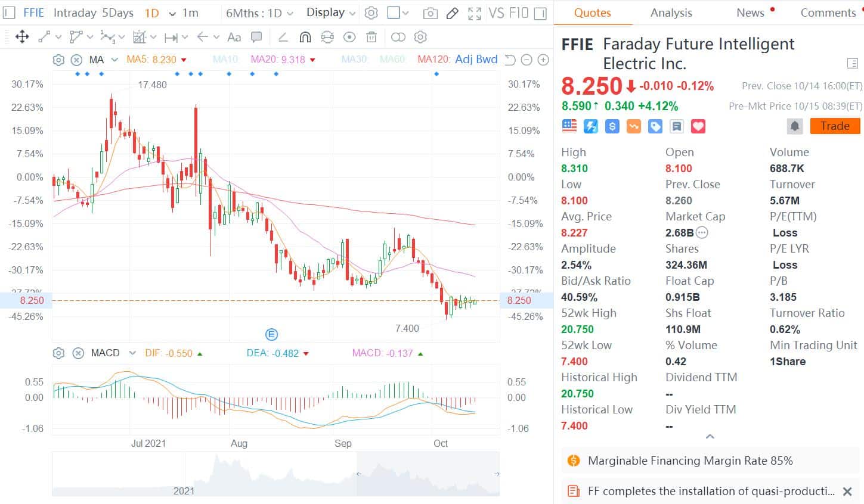Open the MACD indicator dropdown
The image size is (864, 504).
click(132, 353)
